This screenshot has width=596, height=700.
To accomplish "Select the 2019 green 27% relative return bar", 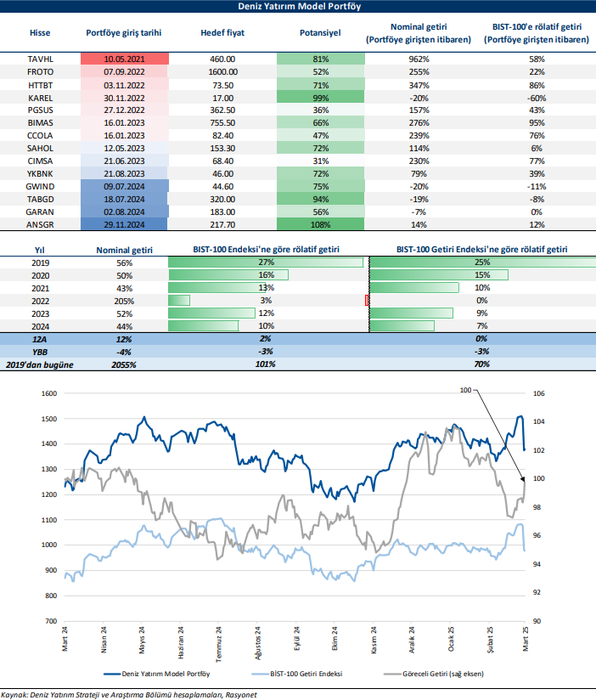I will click(x=265, y=263).
